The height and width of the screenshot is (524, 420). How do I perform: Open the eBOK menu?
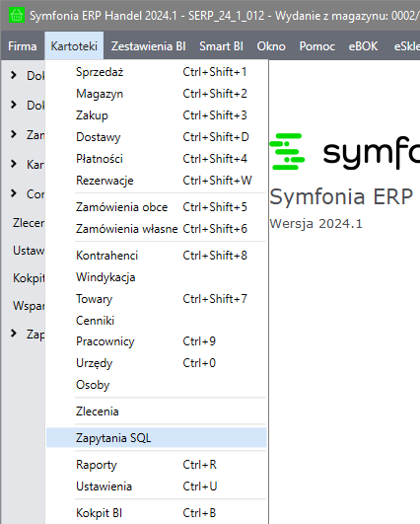(x=363, y=46)
